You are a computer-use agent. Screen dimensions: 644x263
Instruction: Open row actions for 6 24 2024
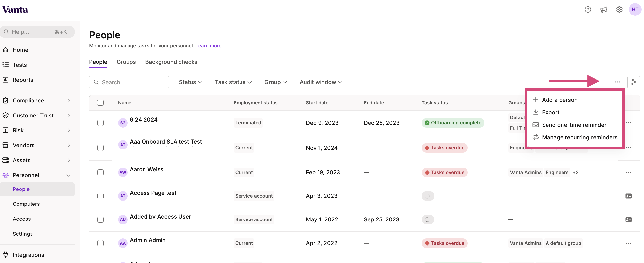tap(628, 123)
